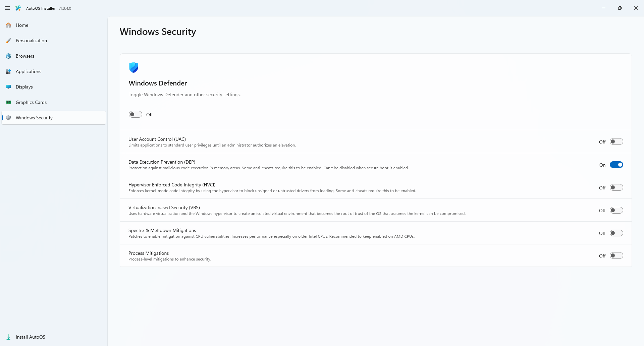This screenshot has width=644, height=346.
Task: Enable Virtualization-based Security (VBS) switch
Action: [x=616, y=210]
